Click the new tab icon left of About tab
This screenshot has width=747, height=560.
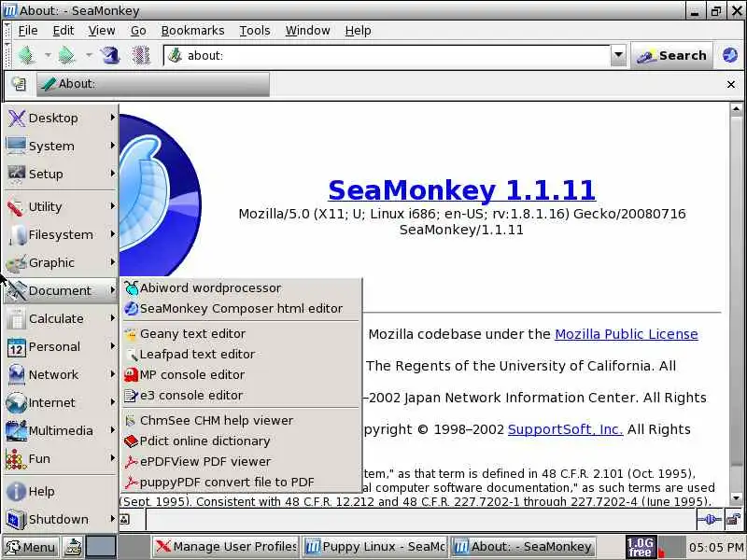(x=19, y=84)
